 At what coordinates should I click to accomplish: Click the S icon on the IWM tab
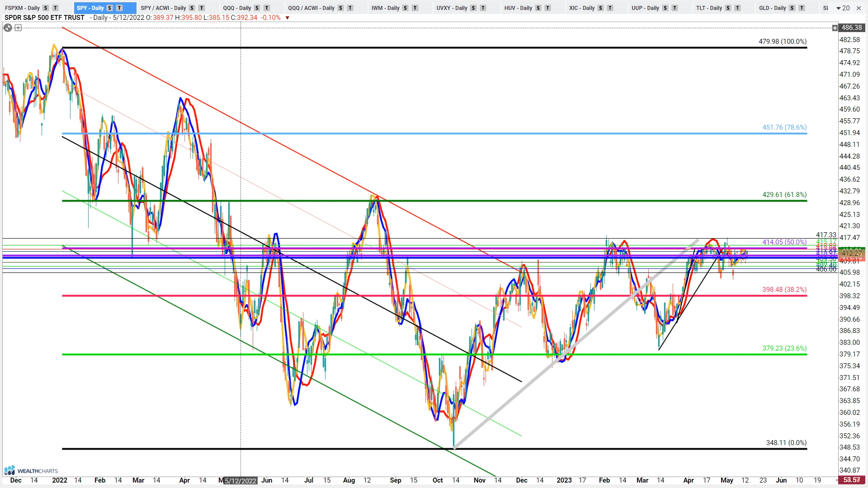405,8
